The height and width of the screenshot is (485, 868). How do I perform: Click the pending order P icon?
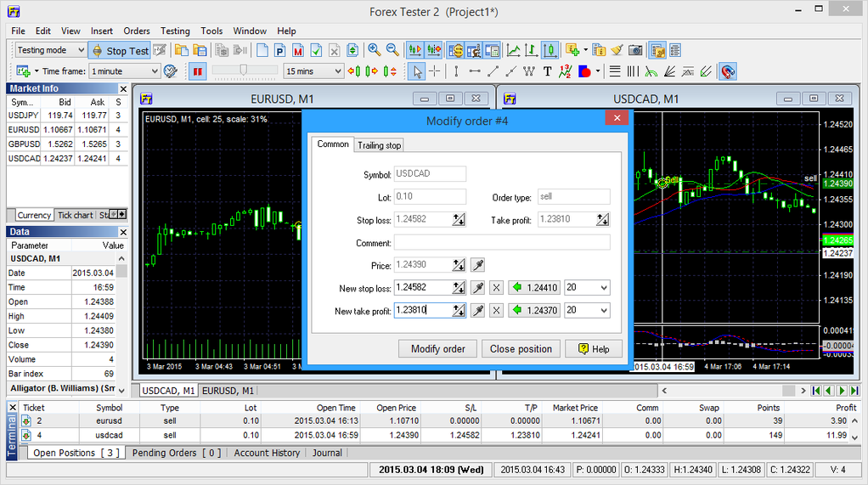(280, 51)
